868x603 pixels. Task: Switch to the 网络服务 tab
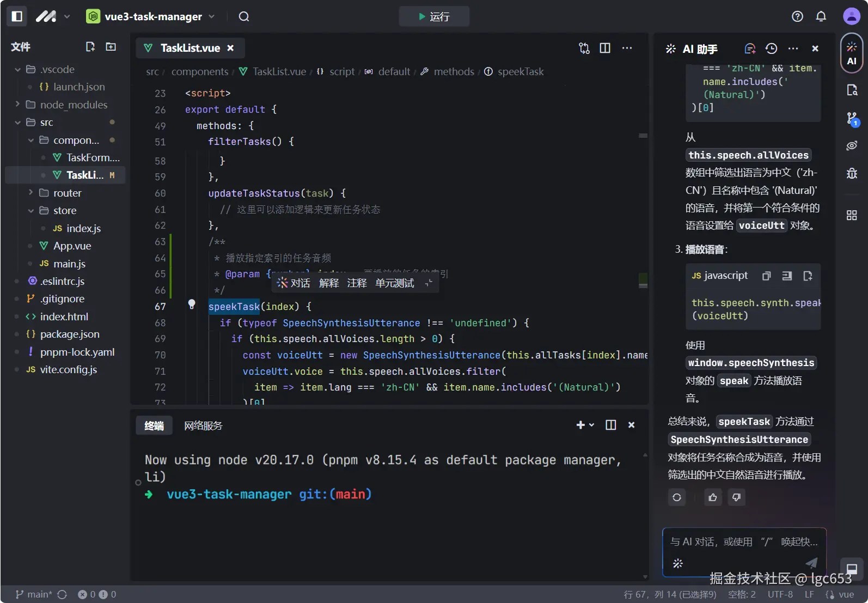(x=203, y=425)
